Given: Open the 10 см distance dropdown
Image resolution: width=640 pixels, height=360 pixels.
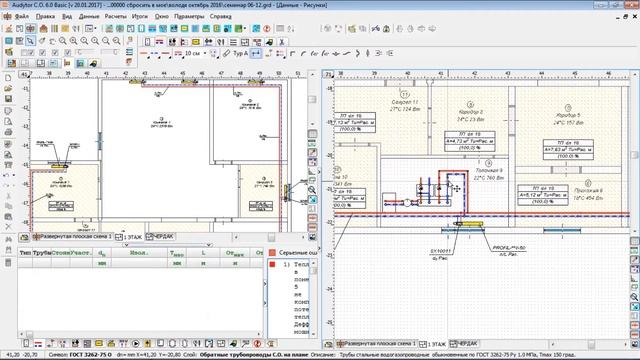Looking at the screenshot, I should [204, 53].
